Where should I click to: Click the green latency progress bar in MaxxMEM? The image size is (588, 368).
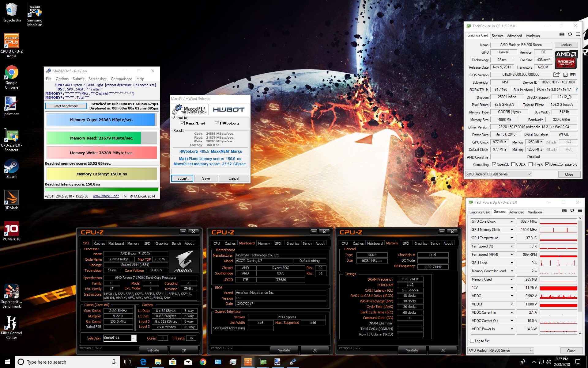102,190
